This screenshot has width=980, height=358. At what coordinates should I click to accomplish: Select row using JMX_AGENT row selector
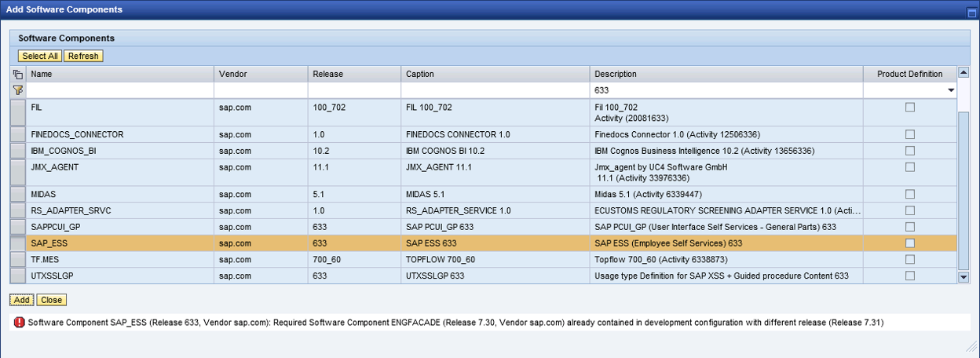[x=17, y=172]
